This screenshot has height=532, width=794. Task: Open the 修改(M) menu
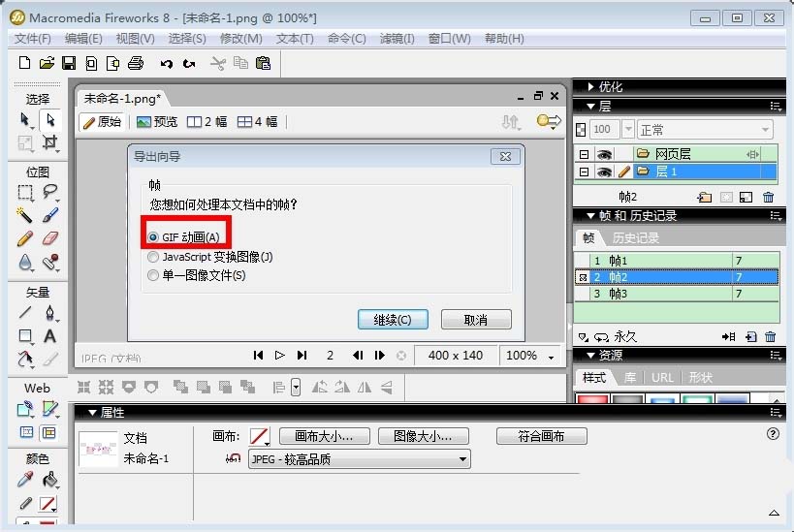pyautogui.click(x=241, y=39)
